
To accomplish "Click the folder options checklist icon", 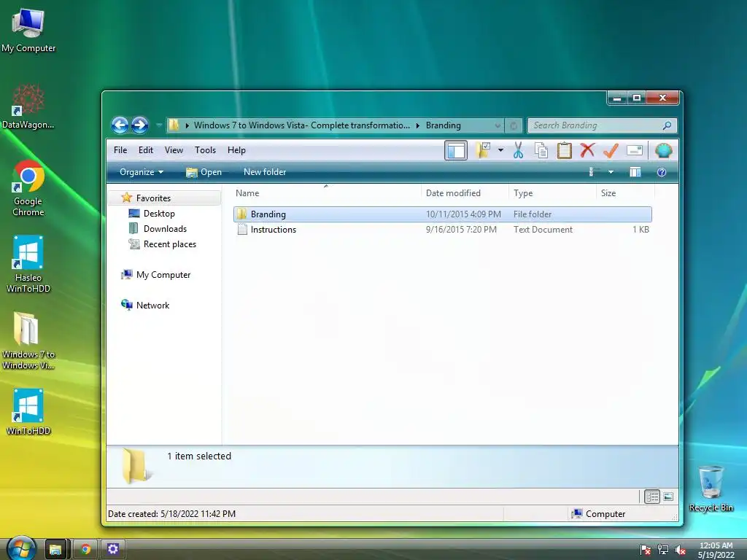I will [x=483, y=150].
